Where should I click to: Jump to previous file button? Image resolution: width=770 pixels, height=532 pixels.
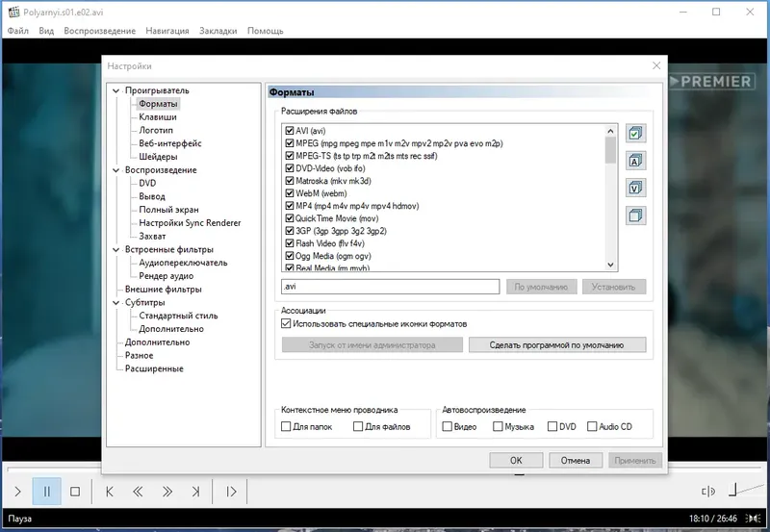point(110,492)
